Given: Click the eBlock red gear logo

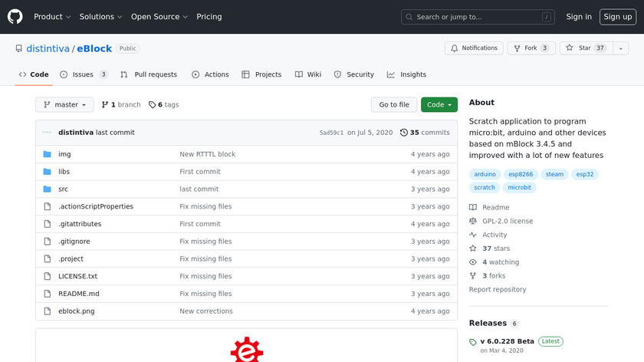Looking at the screenshot, I should pyautogui.click(x=247, y=350).
